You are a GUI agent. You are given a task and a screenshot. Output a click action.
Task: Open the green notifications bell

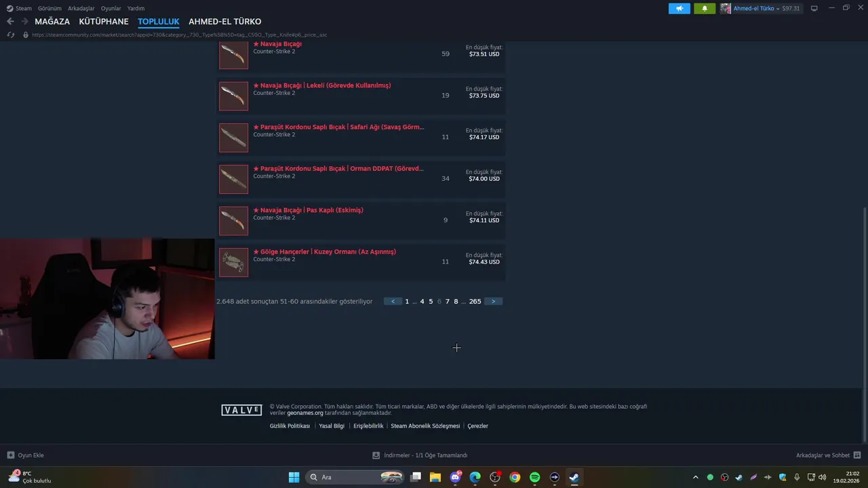click(705, 8)
